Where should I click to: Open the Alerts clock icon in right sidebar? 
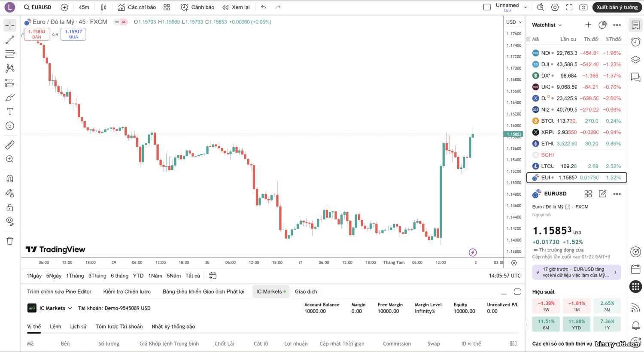[635, 42]
